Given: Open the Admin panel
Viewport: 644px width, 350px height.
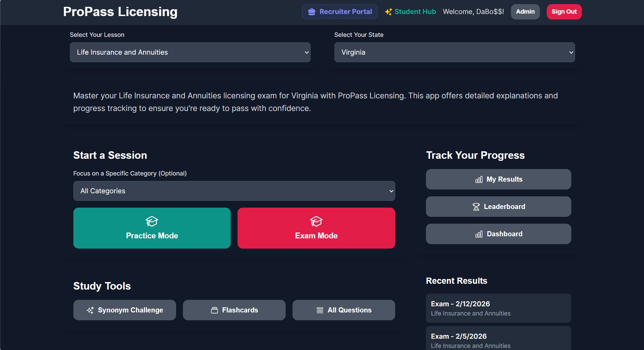Looking at the screenshot, I should click(x=525, y=12).
